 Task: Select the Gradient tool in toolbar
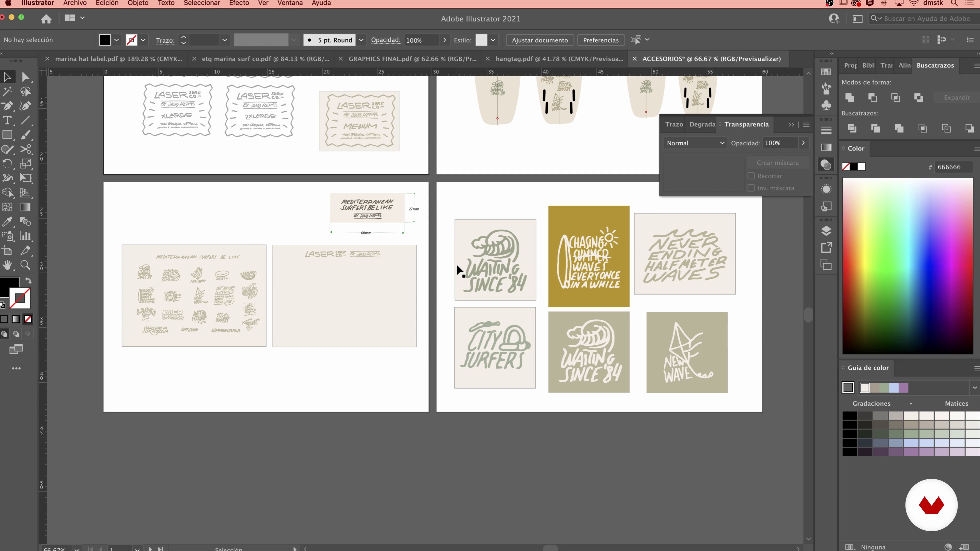point(26,207)
